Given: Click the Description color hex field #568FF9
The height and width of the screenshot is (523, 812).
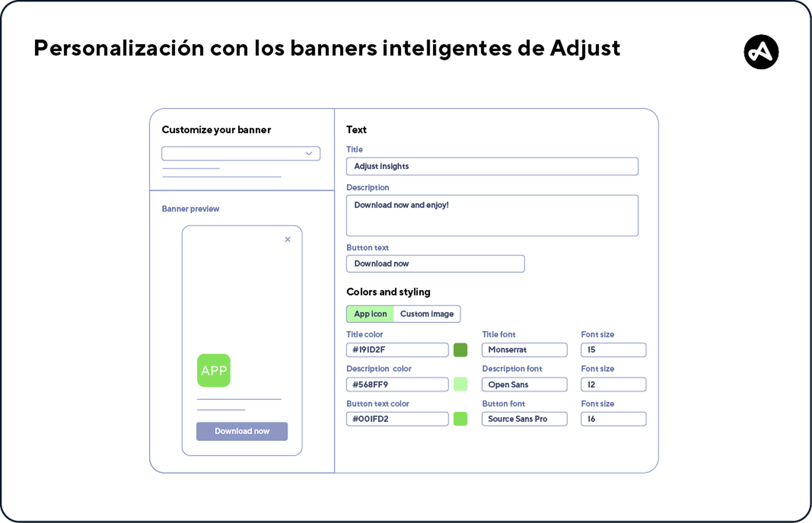Looking at the screenshot, I should click(x=397, y=384).
